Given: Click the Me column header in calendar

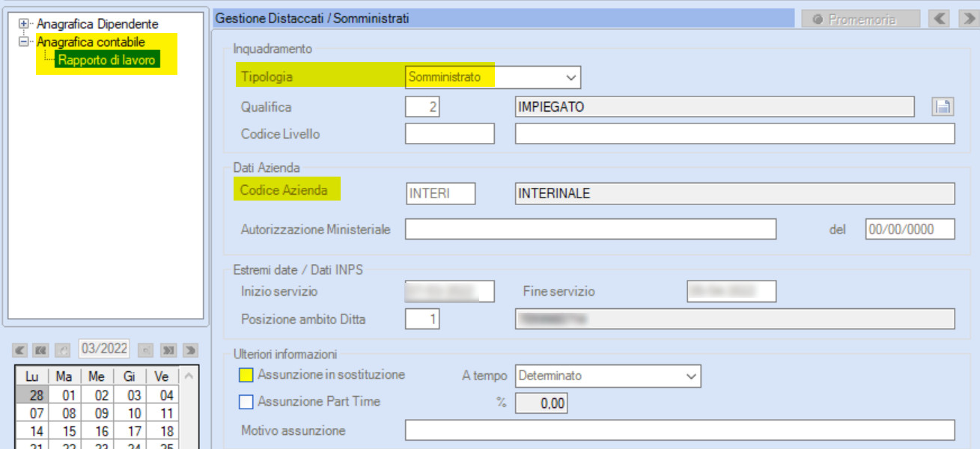Looking at the screenshot, I should tap(98, 376).
